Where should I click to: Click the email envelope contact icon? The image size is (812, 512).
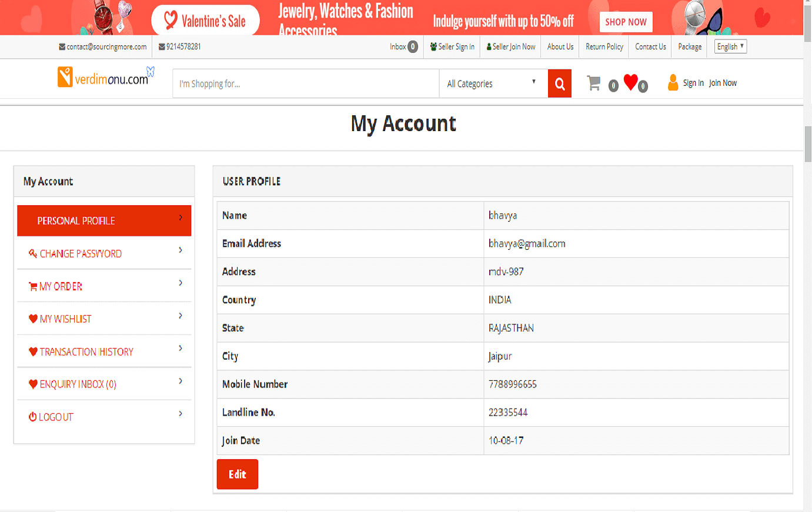(62, 47)
